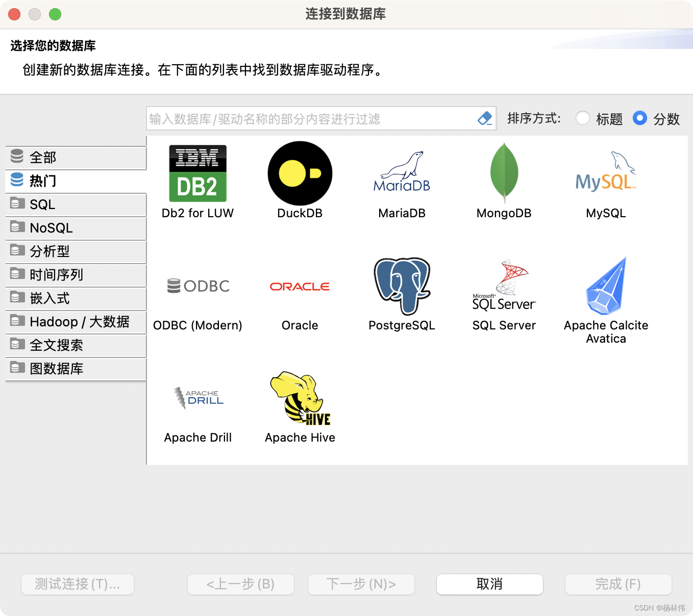The width and height of the screenshot is (693, 616).
Task: Open the 全部 category
Action: 76,158
